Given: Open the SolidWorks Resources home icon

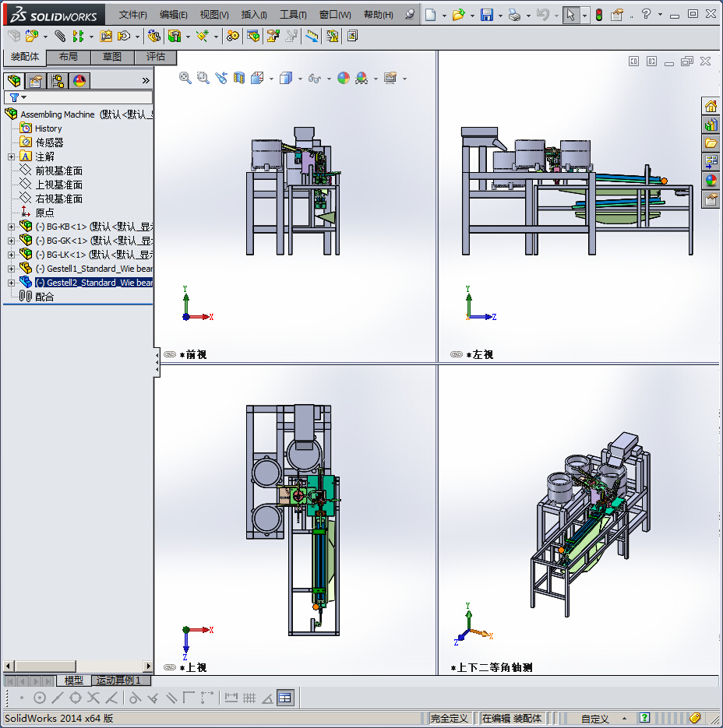Looking at the screenshot, I should pos(711,107).
